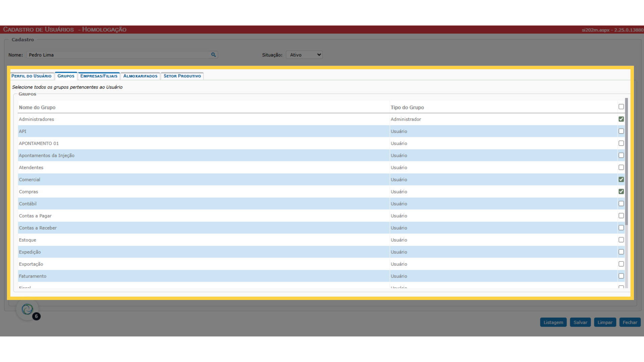The image size is (644, 362).
Task: Click the Estoque row name
Action: click(28, 240)
